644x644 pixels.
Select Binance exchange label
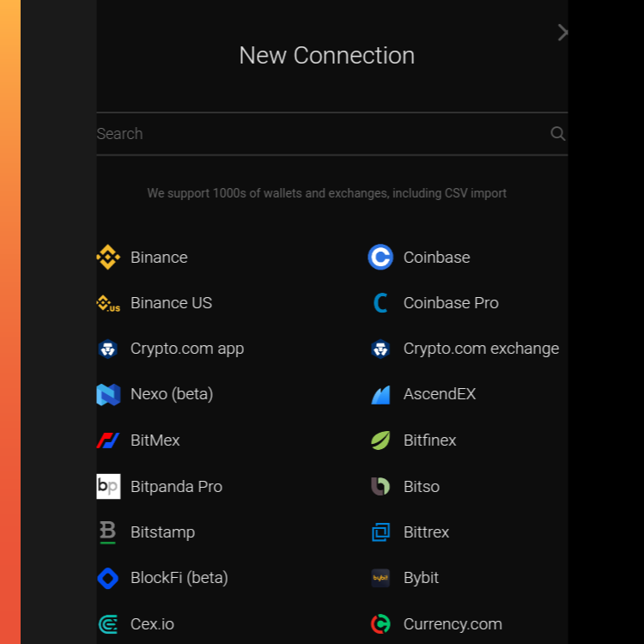tap(159, 258)
